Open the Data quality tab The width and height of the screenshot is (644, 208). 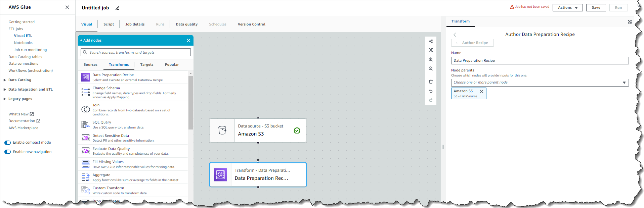click(187, 24)
